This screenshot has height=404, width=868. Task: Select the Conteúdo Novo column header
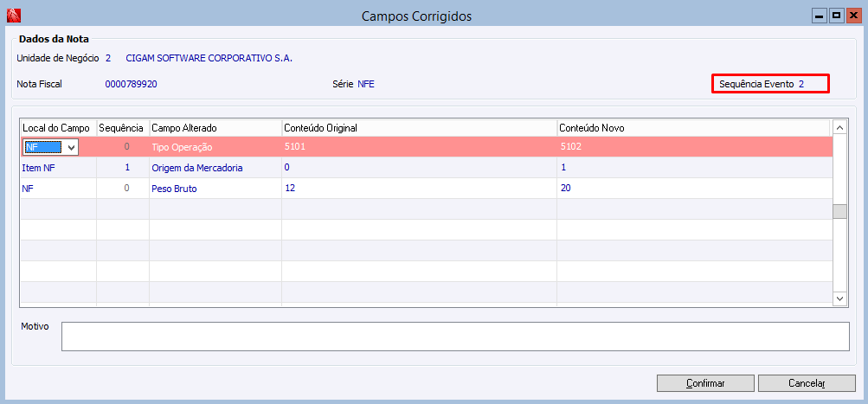click(694, 128)
